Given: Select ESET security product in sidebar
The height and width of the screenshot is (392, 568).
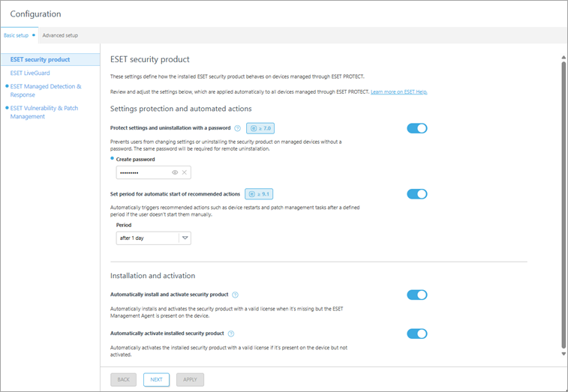Looking at the screenshot, I should 50,60.
